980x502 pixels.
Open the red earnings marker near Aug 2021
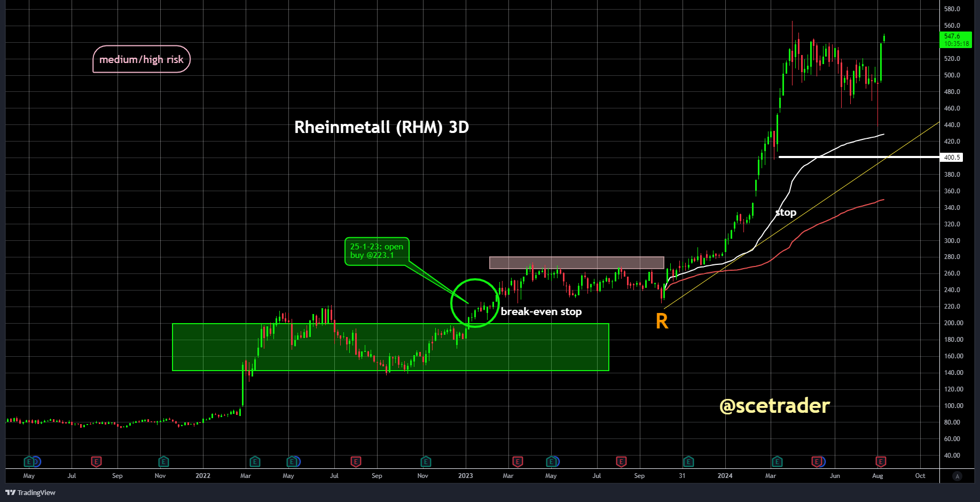click(96, 461)
